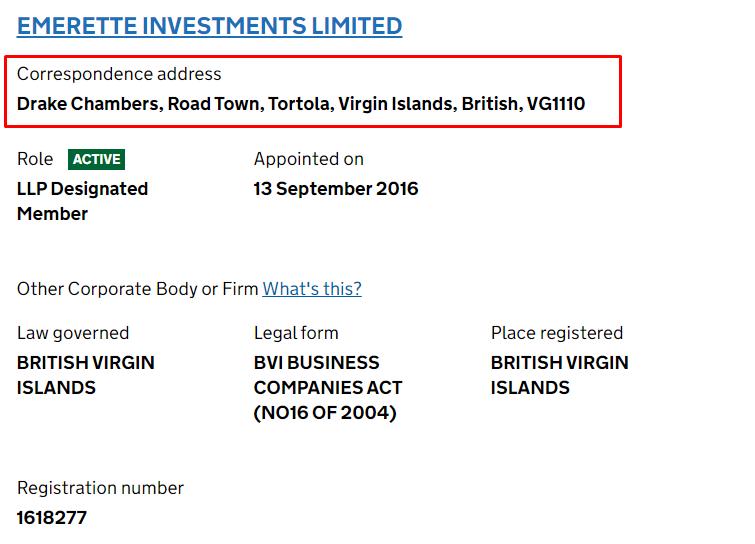Click the Correspondence address label

[119, 74]
